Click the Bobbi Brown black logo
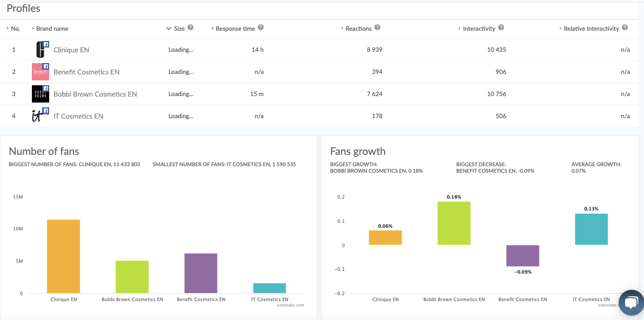 (41, 94)
